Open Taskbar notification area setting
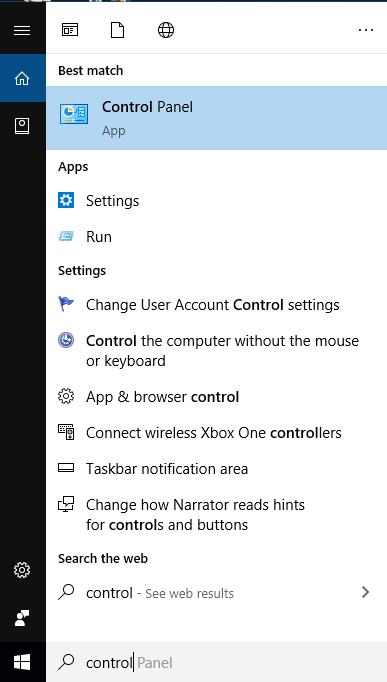 (217, 469)
